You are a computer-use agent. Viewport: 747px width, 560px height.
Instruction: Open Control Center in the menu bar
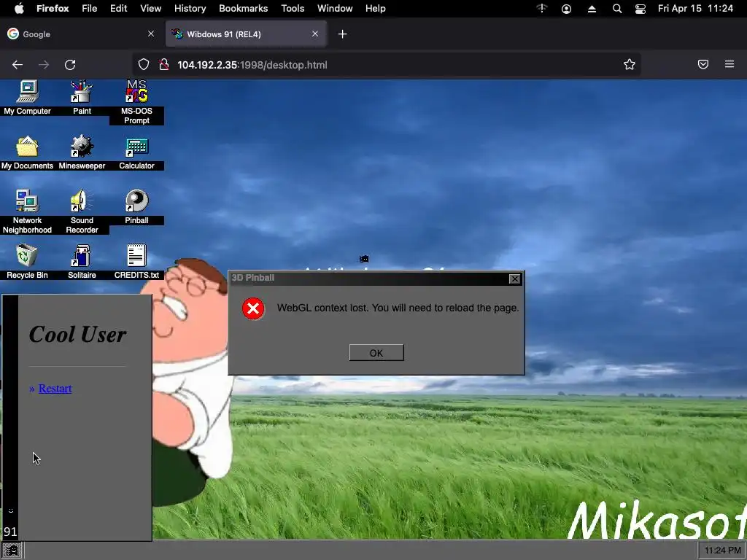[640, 9]
